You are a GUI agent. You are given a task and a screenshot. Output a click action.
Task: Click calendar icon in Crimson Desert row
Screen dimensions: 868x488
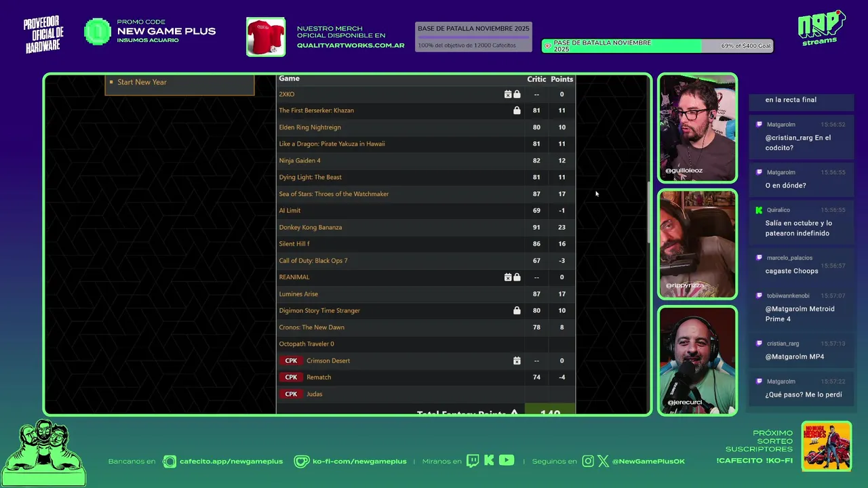coord(517,361)
